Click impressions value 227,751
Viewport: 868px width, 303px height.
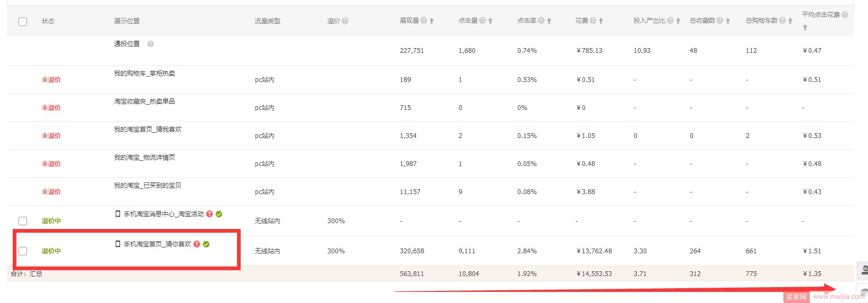412,51
